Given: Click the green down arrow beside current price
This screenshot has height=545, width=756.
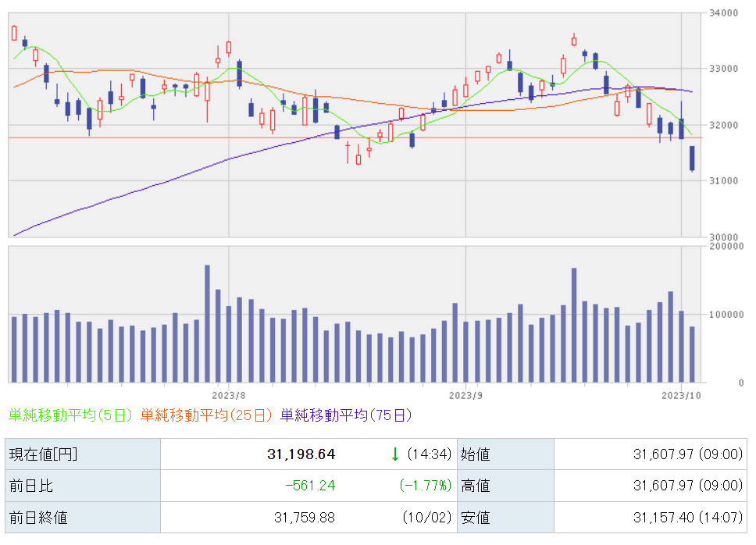Looking at the screenshot, I should (x=395, y=454).
